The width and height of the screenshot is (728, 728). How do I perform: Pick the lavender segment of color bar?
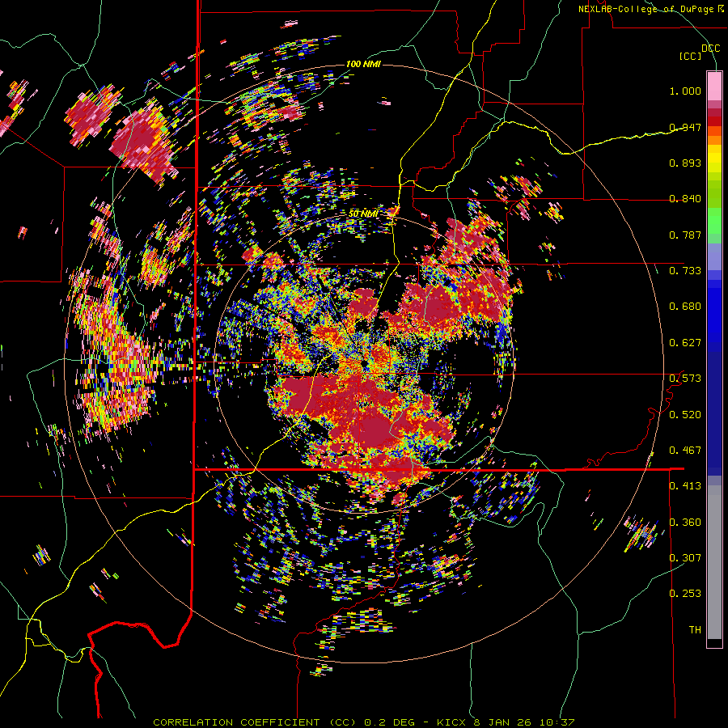714,256
